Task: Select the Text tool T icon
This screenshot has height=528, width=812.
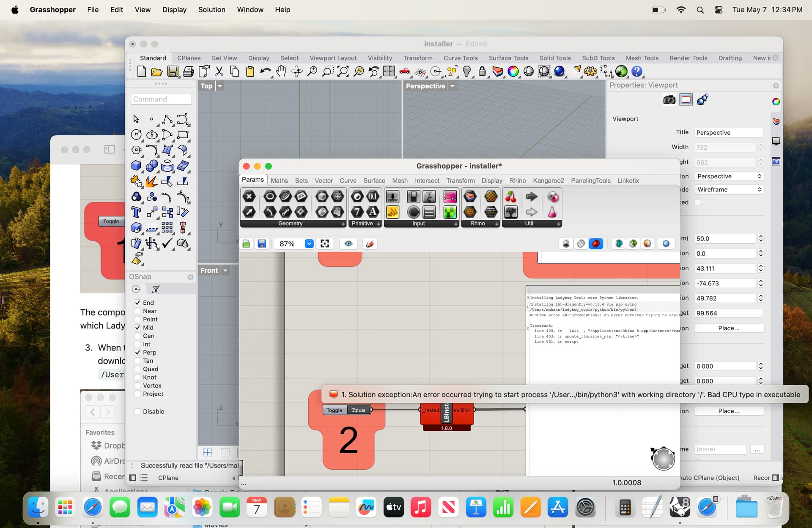Action: point(136,212)
